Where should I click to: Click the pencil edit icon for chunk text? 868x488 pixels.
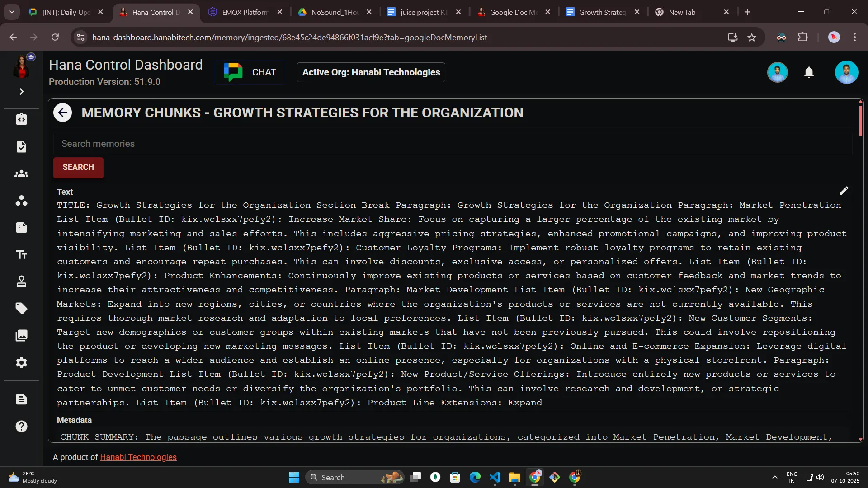coord(844,191)
